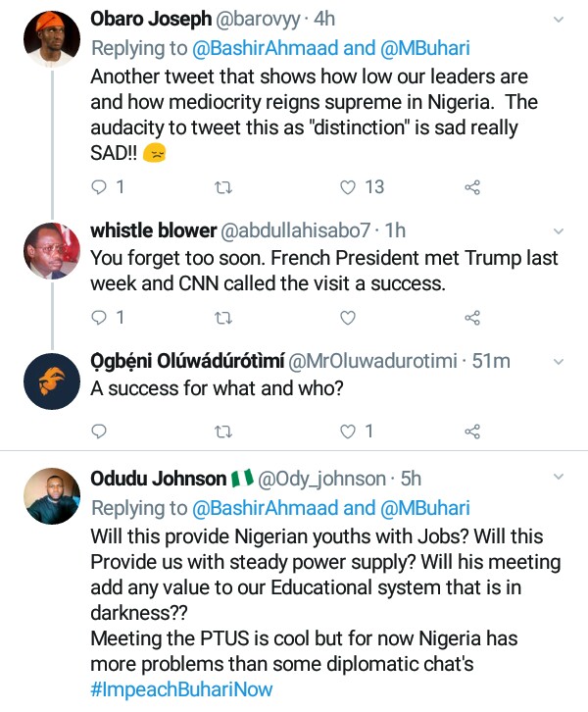Like the 'A success for what' tweet
This screenshot has height=712, width=588.
click(x=347, y=432)
